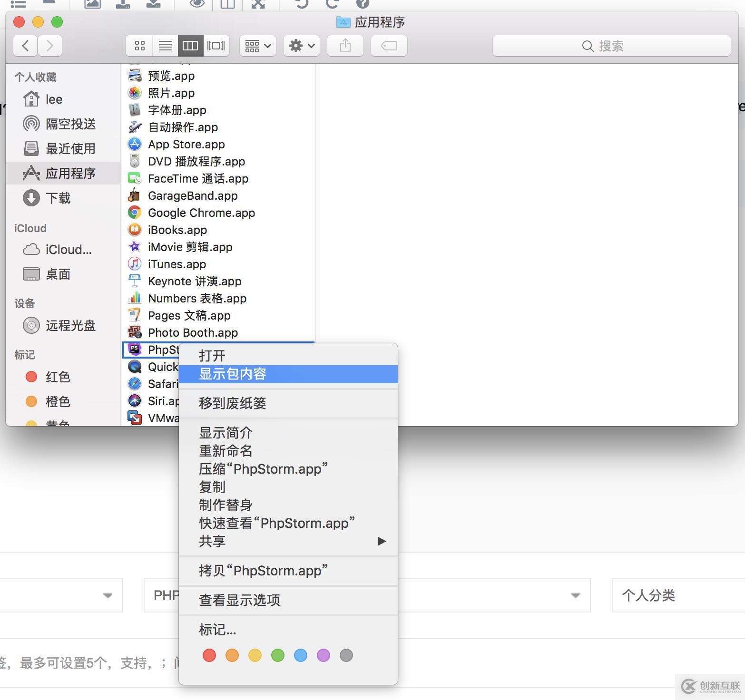The height and width of the screenshot is (700, 745).
Task: Choose 打开 from the context menu
Action: coord(288,356)
